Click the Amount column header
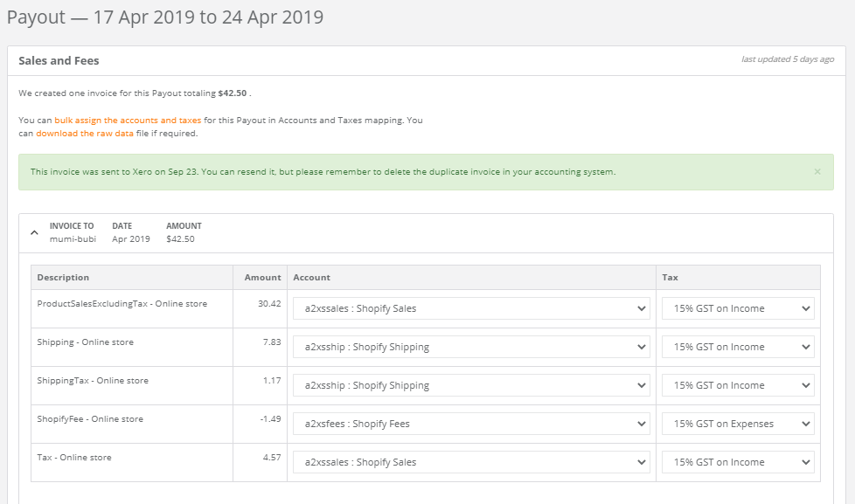 pos(262,278)
